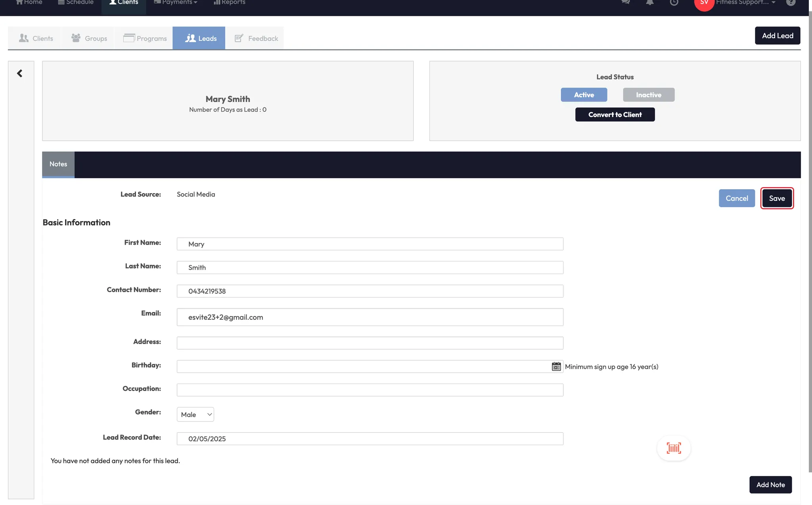This screenshot has width=812, height=505.
Task: Click the clock history icon
Action: pos(674,2)
